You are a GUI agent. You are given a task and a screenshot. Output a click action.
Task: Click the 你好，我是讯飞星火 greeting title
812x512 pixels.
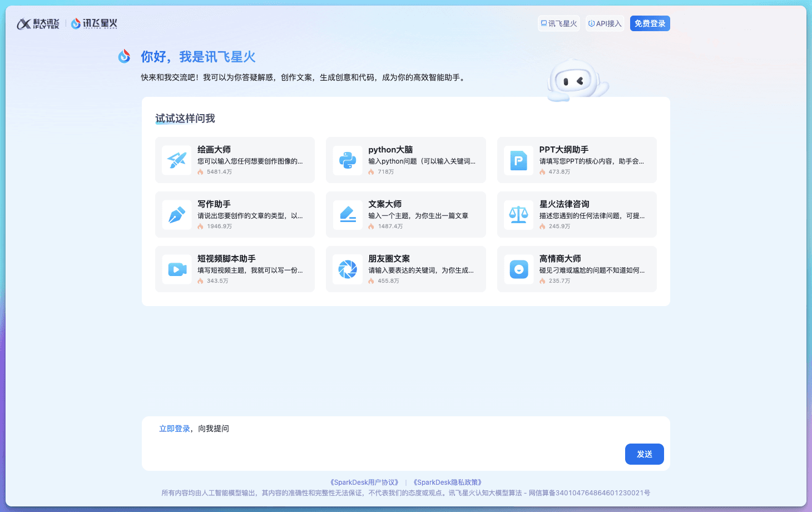[x=198, y=57]
